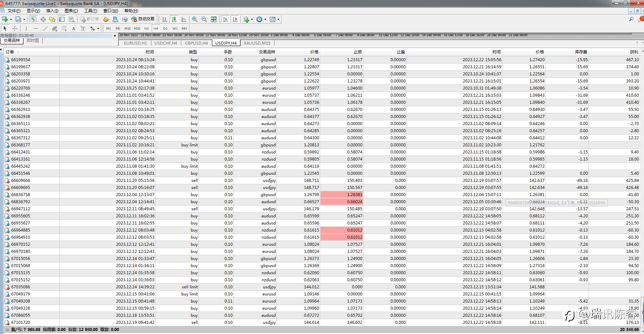Open the 图表(C) menu
This screenshot has width=644, height=334.
tap(71, 11)
